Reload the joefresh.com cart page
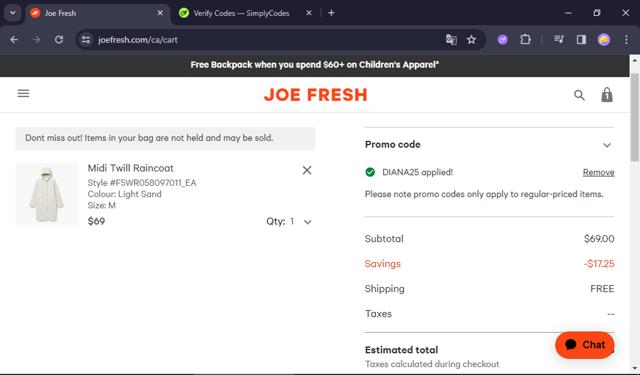 pos(59,40)
